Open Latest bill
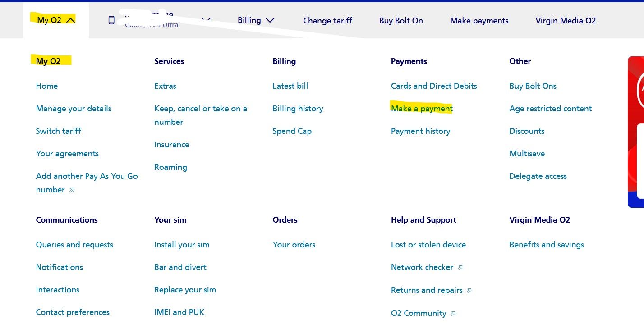Screen dimensions: 644x329 tap(290, 86)
